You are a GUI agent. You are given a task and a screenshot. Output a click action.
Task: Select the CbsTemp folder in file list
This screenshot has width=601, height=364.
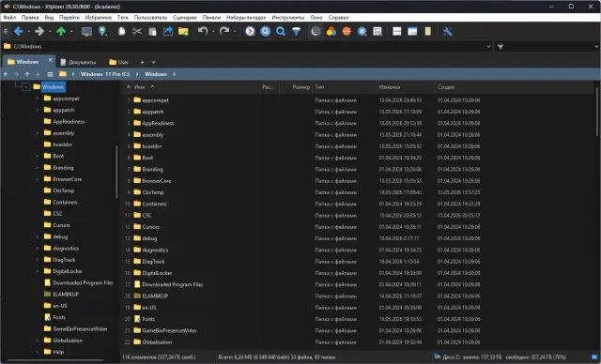pos(153,192)
